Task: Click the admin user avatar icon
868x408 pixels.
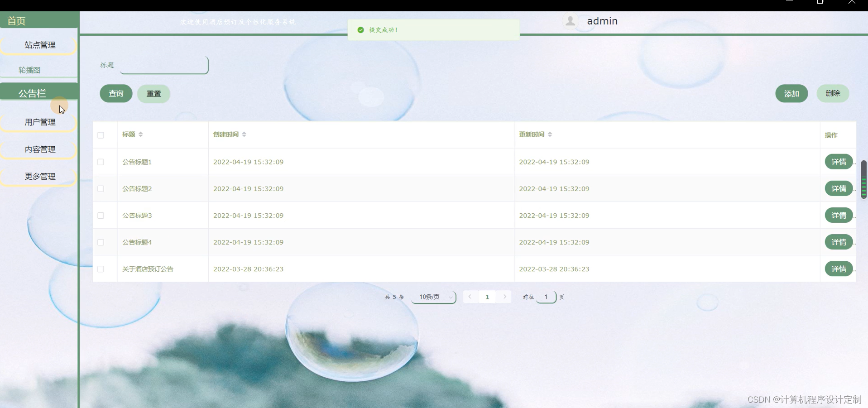Action: click(571, 21)
